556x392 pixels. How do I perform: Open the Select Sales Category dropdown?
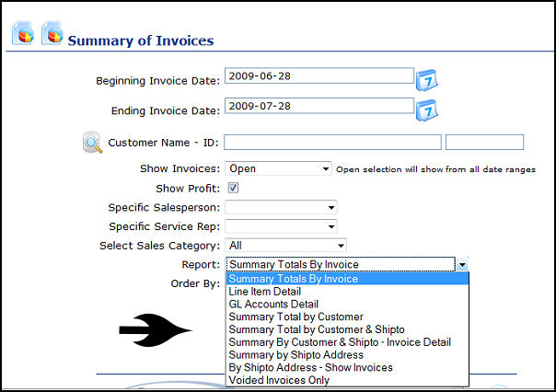[x=285, y=246]
